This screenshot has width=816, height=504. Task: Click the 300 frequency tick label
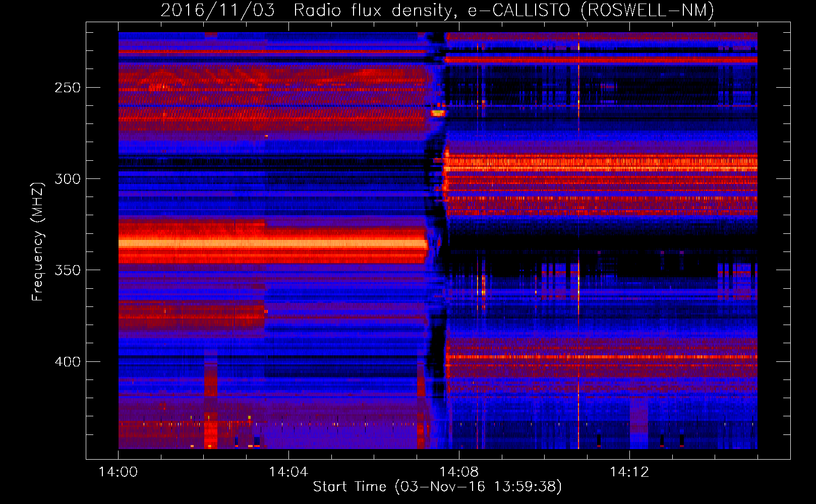[x=68, y=179]
